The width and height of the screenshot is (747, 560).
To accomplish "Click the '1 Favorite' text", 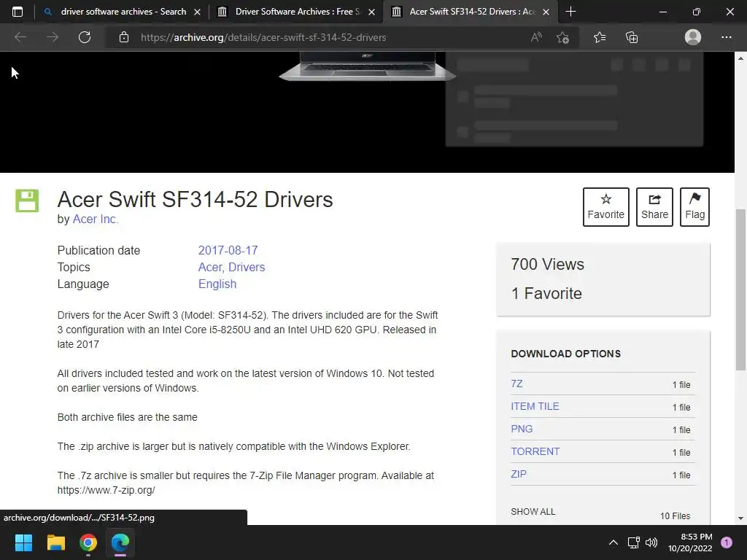I will tap(546, 293).
